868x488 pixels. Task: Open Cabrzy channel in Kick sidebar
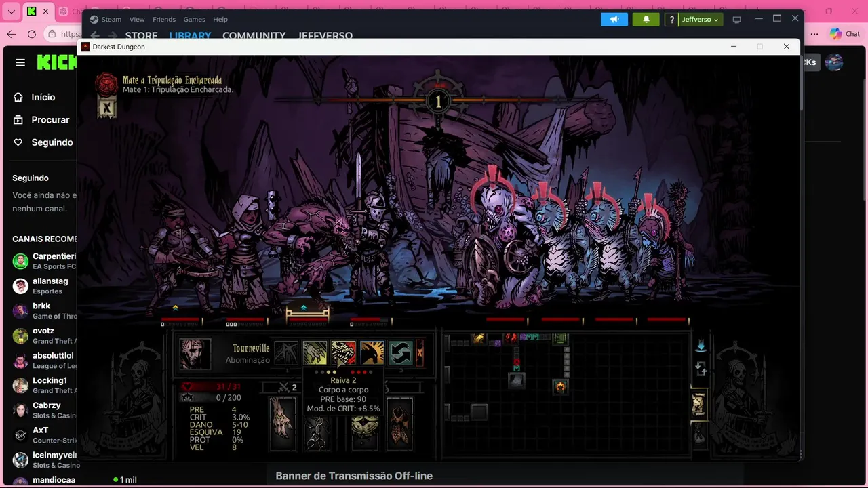click(44, 410)
